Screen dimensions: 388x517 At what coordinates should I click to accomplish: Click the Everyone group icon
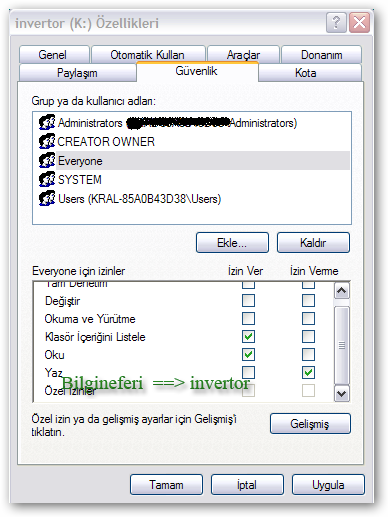[x=47, y=160]
